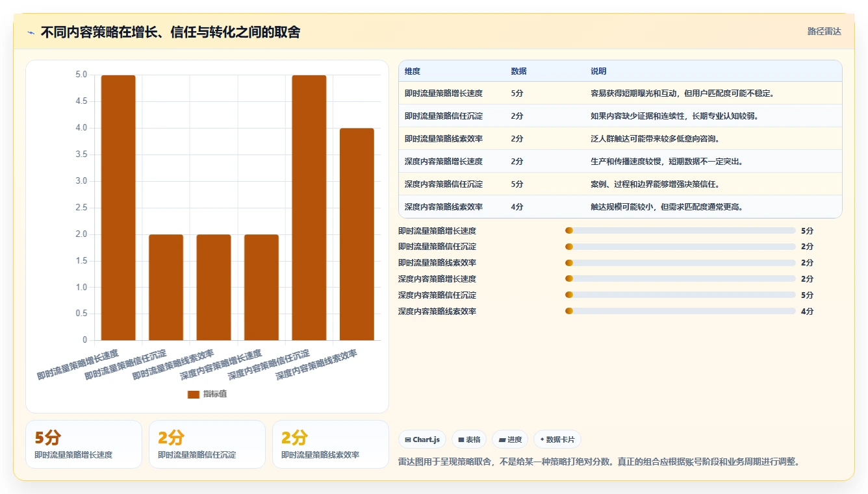Click the 2.5 y-axis label
Image resolution: width=868 pixels, height=494 pixels.
click(x=81, y=208)
